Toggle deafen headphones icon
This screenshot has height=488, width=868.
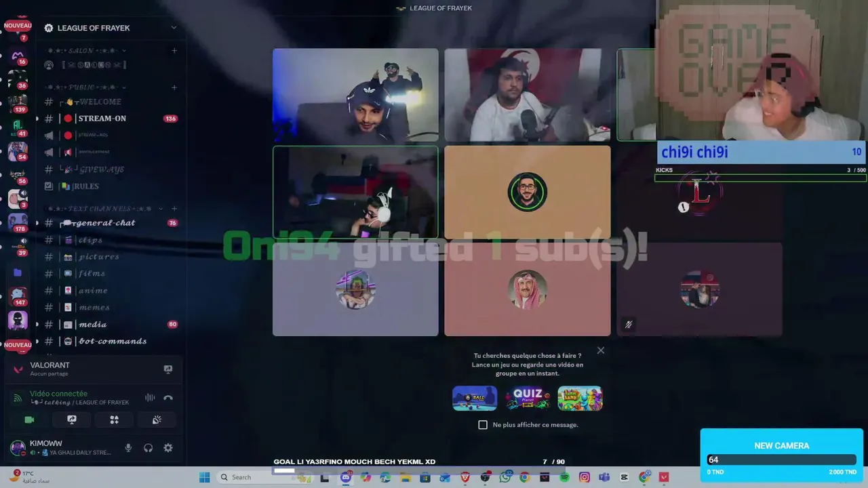[148, 448]
